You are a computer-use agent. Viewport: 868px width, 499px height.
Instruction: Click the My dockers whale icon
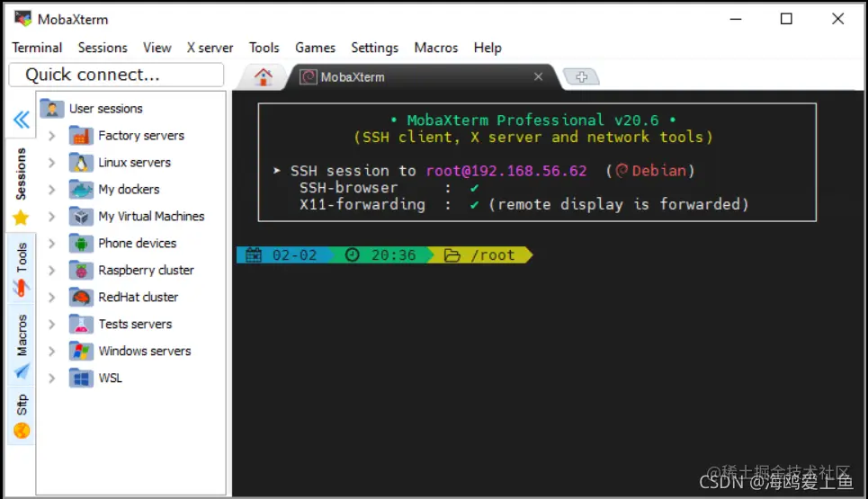tap(81, 189)
